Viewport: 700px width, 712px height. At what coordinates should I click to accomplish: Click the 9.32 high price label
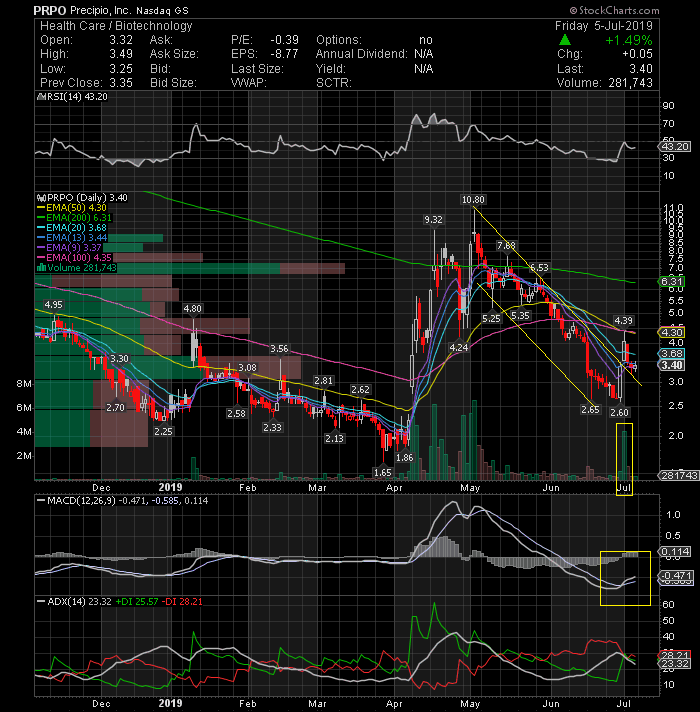coord(433,220)
